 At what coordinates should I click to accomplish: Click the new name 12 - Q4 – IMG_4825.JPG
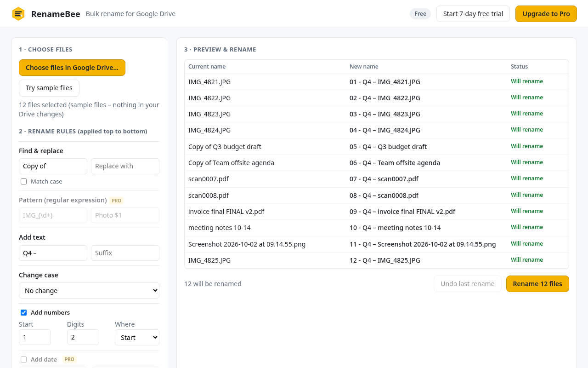[385, 260]
